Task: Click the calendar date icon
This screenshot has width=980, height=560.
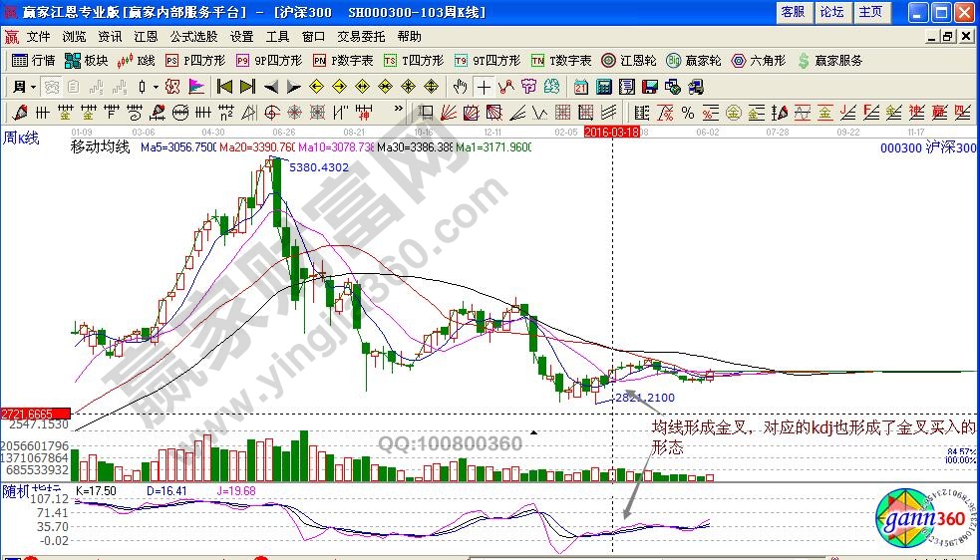Action: [x=581, y=87]
